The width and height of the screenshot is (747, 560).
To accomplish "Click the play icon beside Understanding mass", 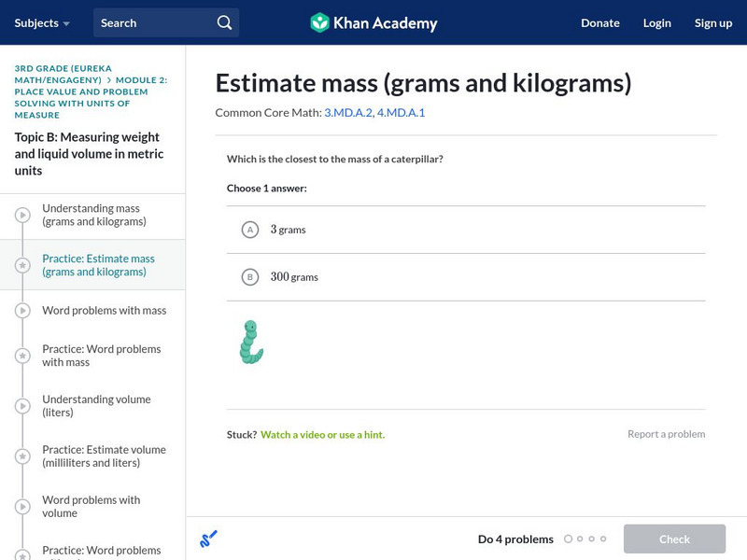I will 22,216.
